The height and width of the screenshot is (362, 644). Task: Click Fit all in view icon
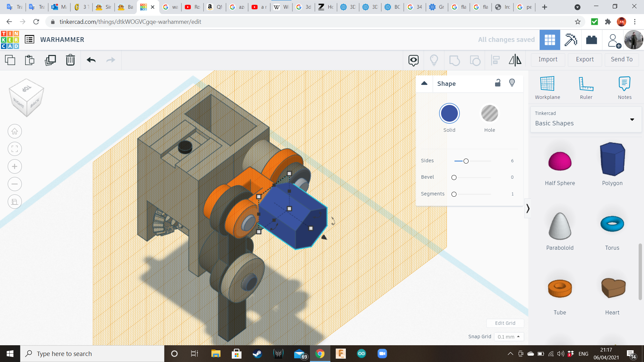tap(15, 149)
